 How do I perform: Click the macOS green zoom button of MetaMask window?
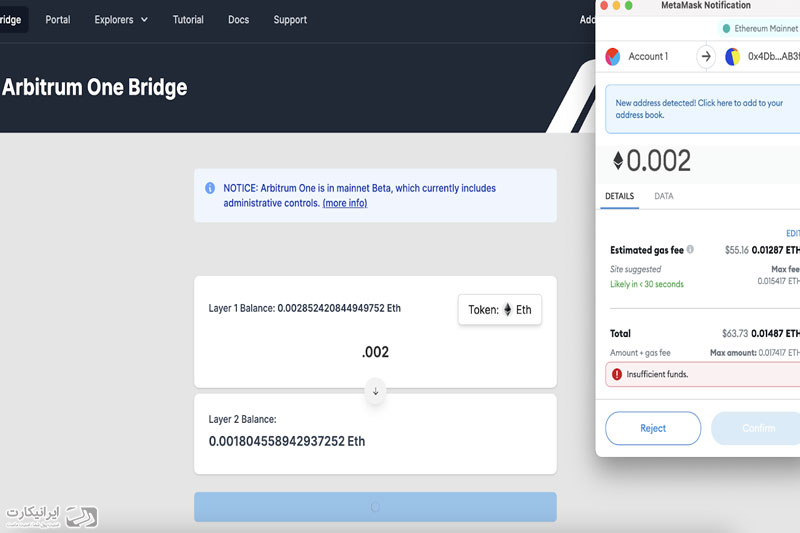(x=629, y=6)
